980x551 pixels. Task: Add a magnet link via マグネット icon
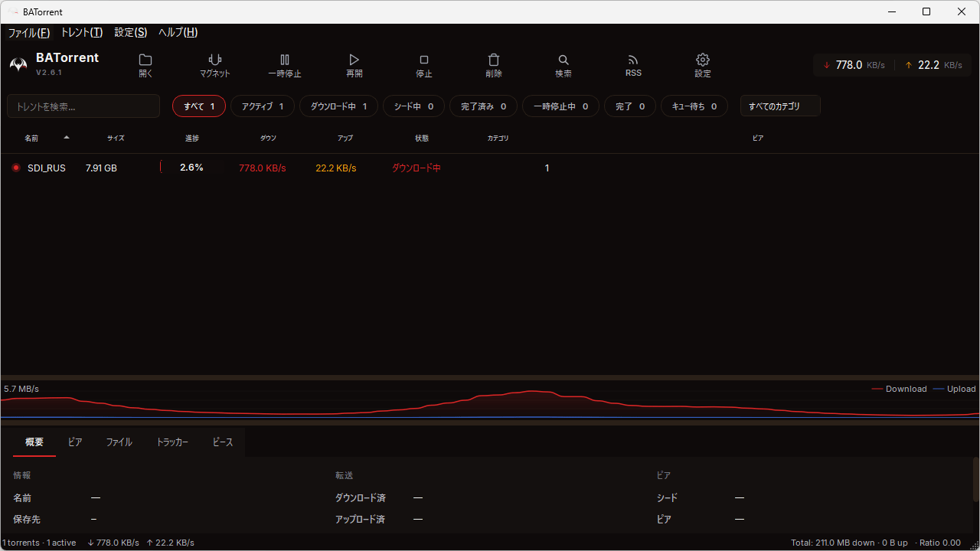215,66
